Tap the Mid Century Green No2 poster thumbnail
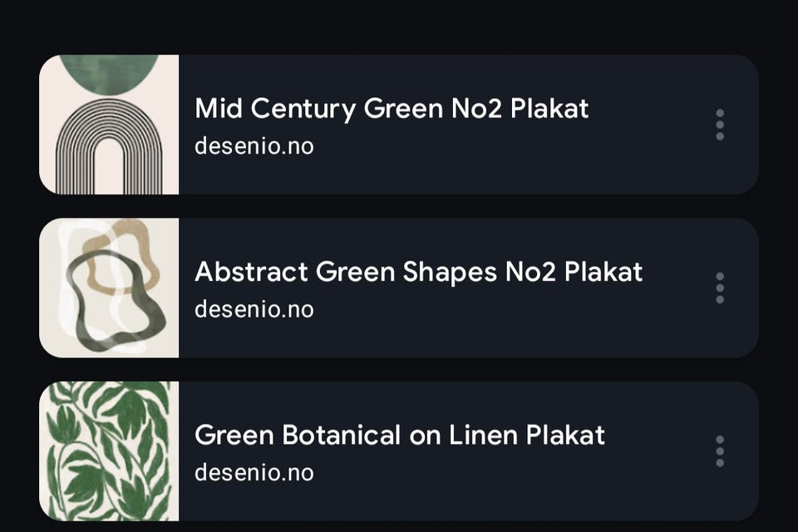This screenshot has width=798, height=532. tap(109, 125)
